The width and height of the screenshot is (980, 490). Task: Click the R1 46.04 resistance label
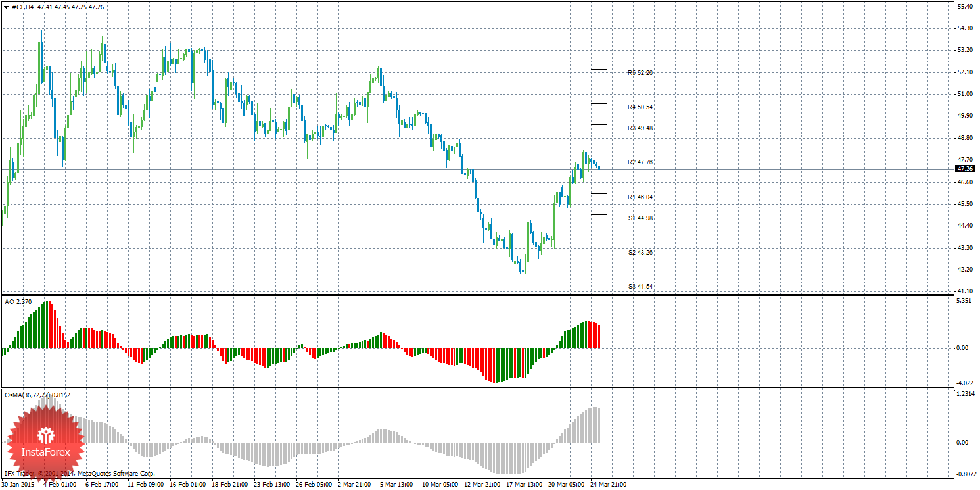click(640, 197)
